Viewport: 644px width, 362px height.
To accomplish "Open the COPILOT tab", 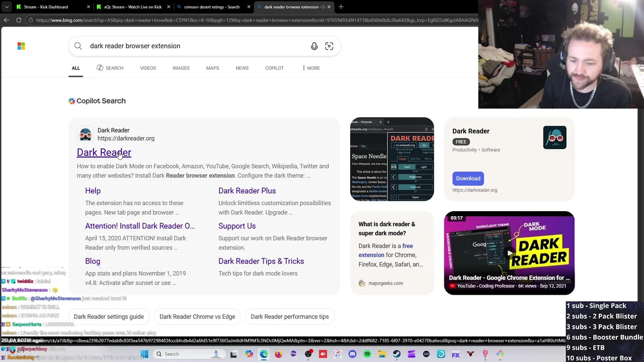I will (x=274, y=68).
